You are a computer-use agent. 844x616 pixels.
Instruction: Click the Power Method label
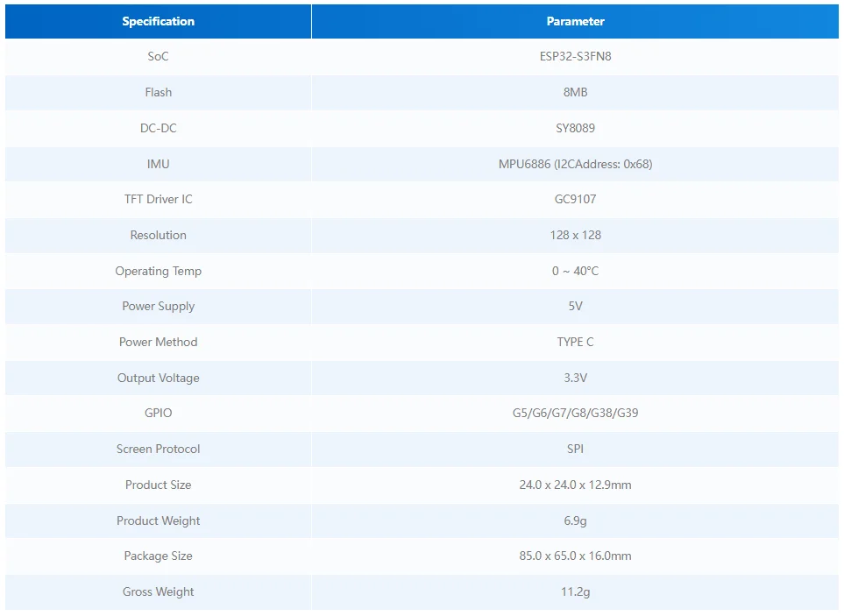pyautogui.click(x=159, y=342)
